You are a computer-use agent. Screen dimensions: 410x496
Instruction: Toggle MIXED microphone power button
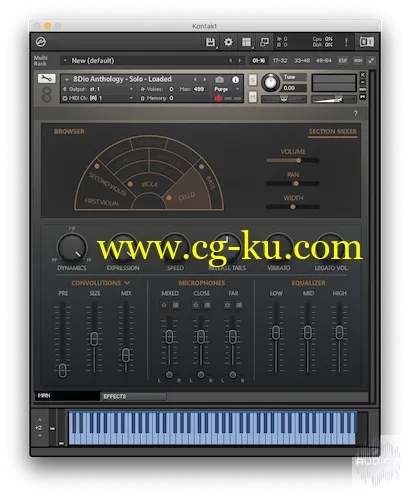164,305
